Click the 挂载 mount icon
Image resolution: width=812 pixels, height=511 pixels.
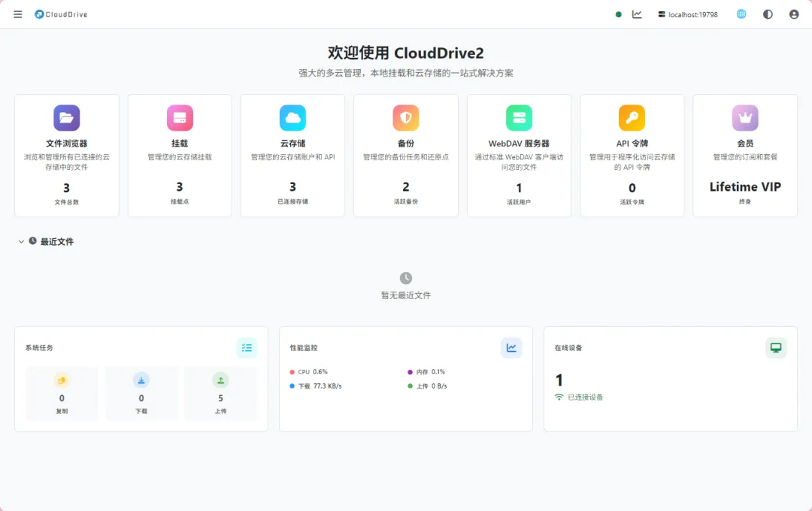click(180, 118)
